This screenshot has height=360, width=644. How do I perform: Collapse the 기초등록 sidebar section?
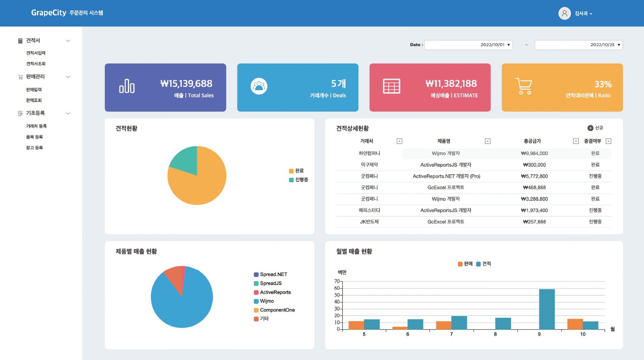(x=68, y=113)
